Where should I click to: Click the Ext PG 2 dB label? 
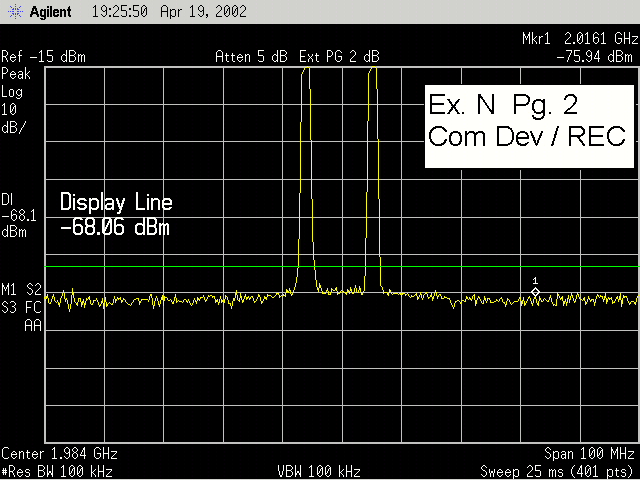(x=339, y=57)
